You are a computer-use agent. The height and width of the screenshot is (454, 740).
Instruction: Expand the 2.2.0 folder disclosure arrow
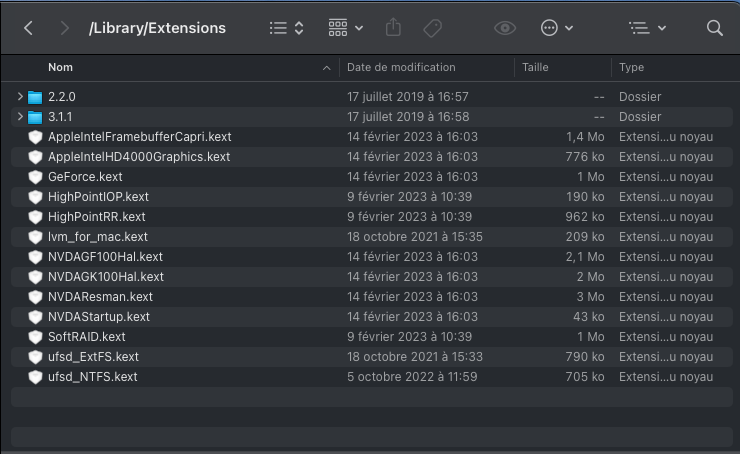tap(20, 96)
